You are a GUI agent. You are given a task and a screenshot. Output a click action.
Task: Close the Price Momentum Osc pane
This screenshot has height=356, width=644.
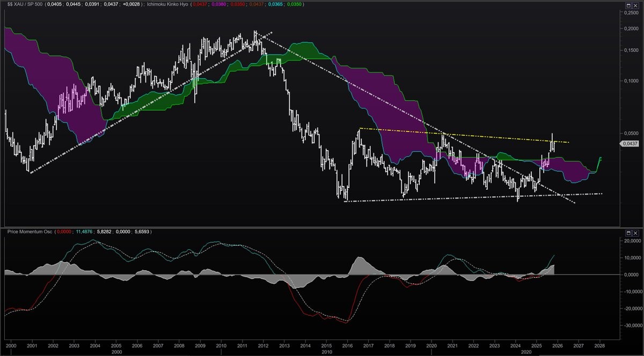635,232
